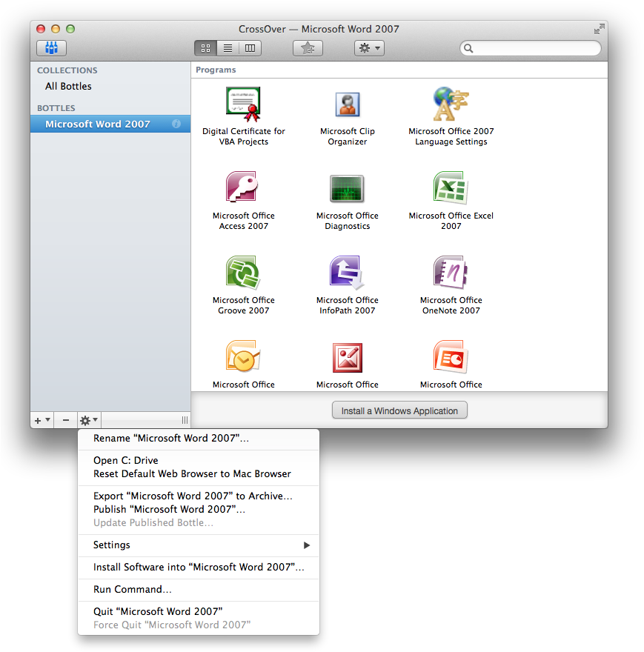
Task: Launch Microsoft Office OneNote 2007
Action: (451, 285)
